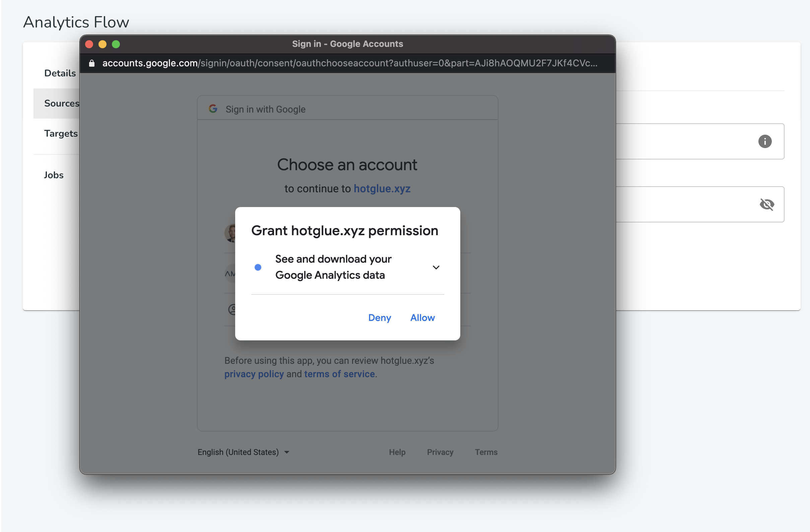Click Allow in the permission dialog
Image resolution: width=810 pixels, height=532 pixels.
point(422,318)
